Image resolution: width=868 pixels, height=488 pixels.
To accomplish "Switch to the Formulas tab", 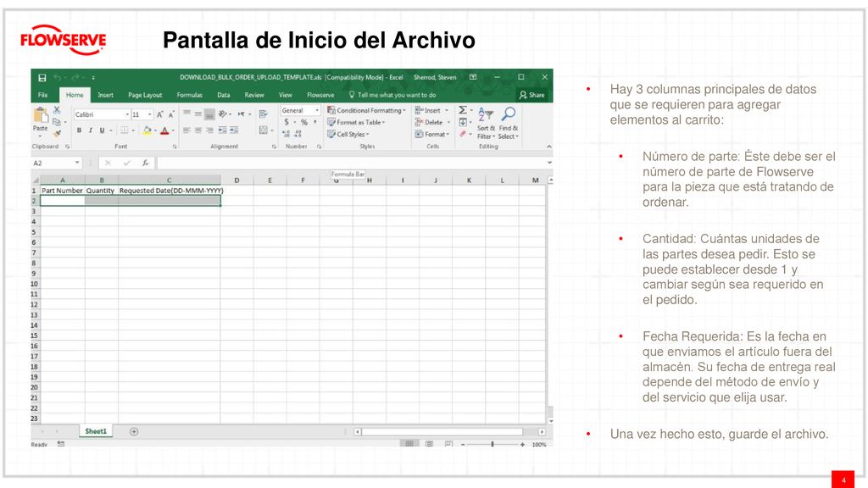I will pyautogui.click(x=189, y=95).
